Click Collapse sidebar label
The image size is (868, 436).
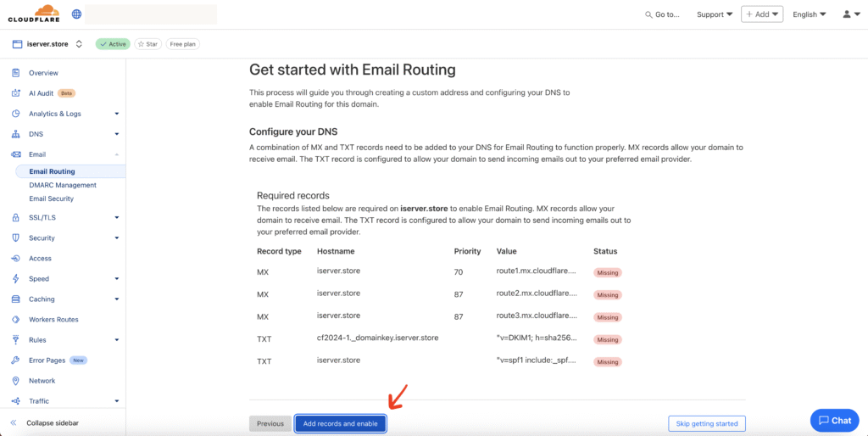[x=53, y=422]
